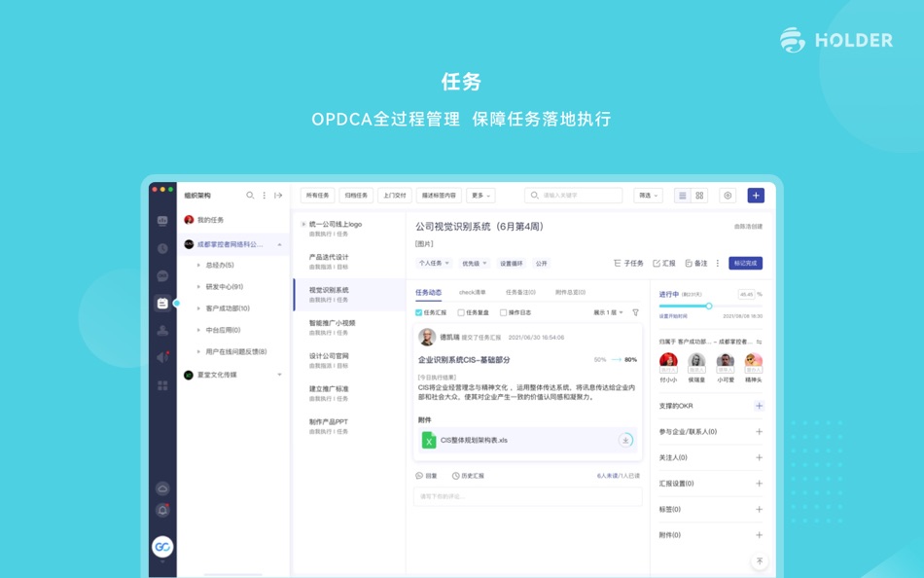This screenshot has width=924, height=578.
Task: Click the swap icon beside 归属于 客户成功部
Action: [x=759, y=342]
